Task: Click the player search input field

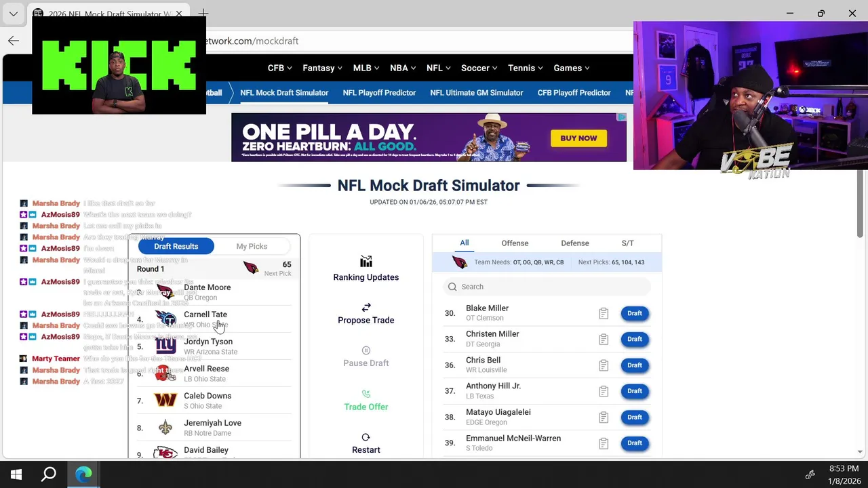Action: point(547,287)
